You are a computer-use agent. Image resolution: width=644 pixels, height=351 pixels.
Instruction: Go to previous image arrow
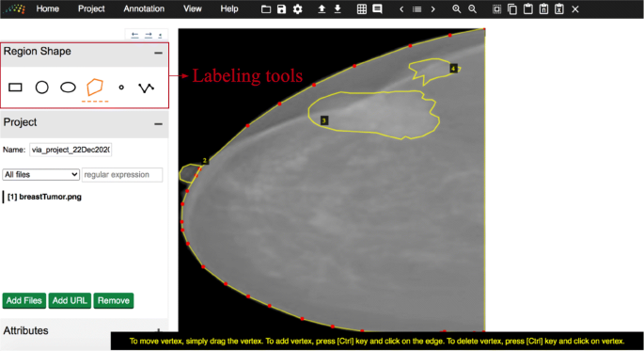click(401, 9)
